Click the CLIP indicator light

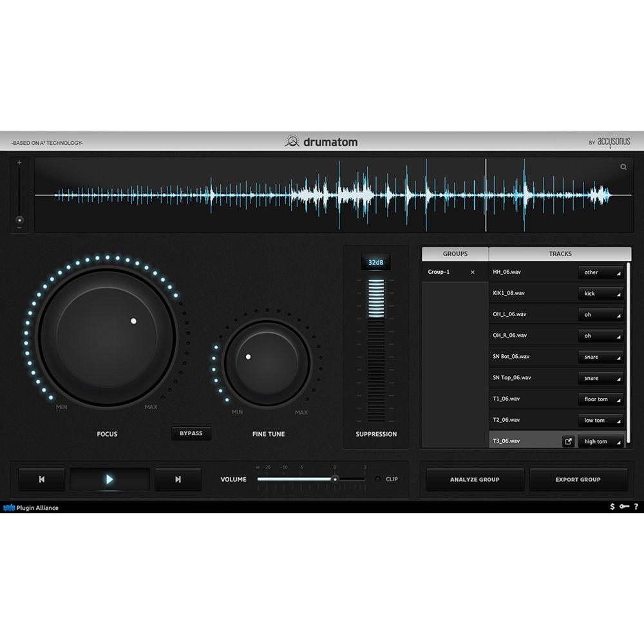click(x=377, y=479)
